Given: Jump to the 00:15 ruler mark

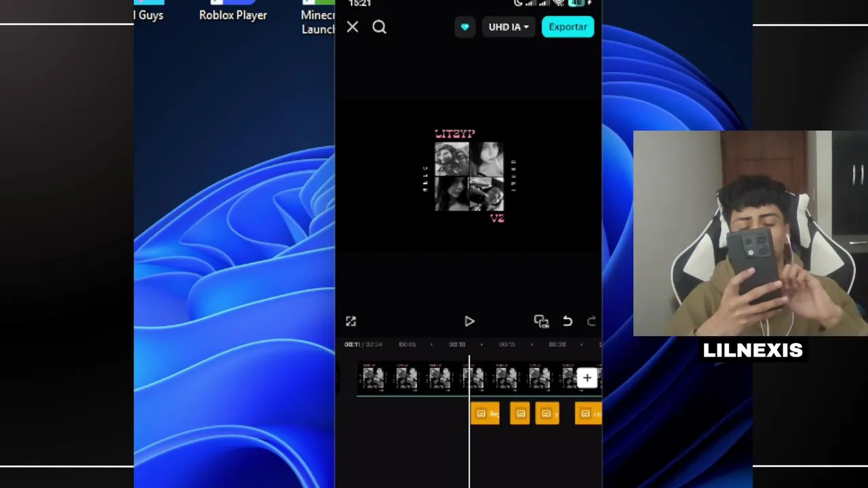Looking at the screenshot, I should tap(507, 344).
